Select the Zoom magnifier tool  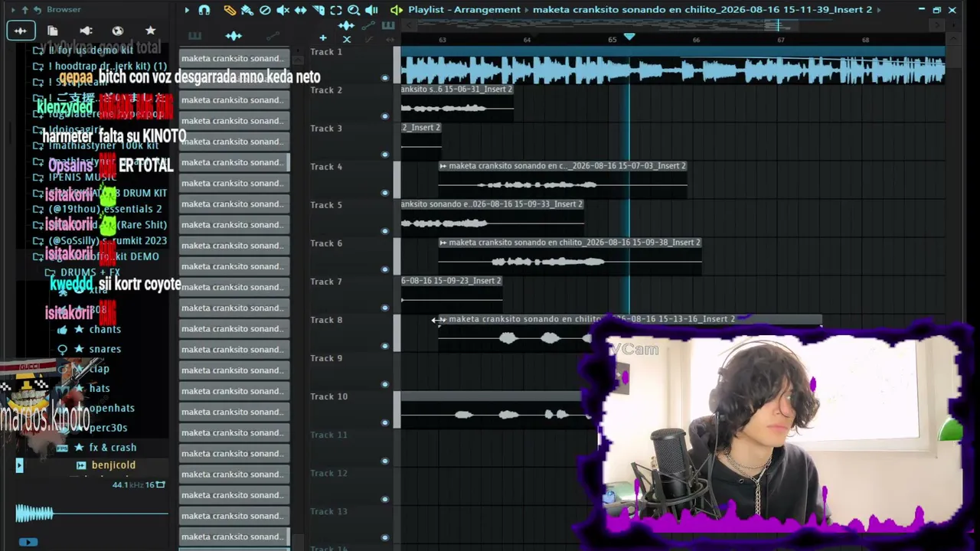click(354, 10)
